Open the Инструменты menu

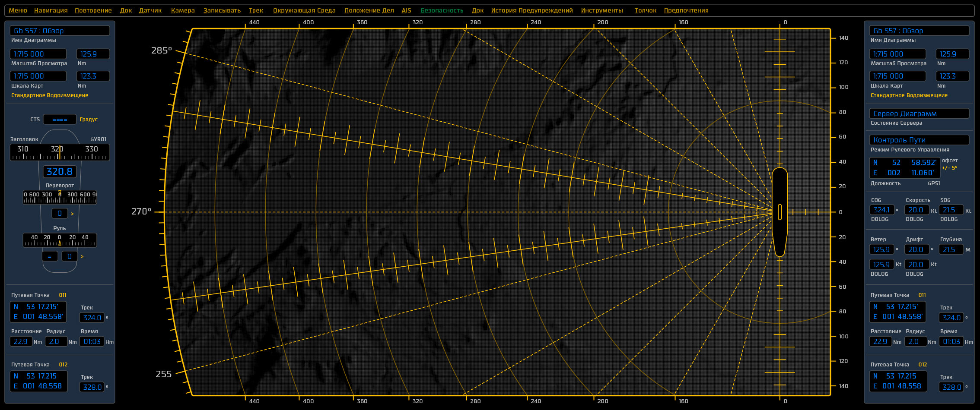pos(601,10)
